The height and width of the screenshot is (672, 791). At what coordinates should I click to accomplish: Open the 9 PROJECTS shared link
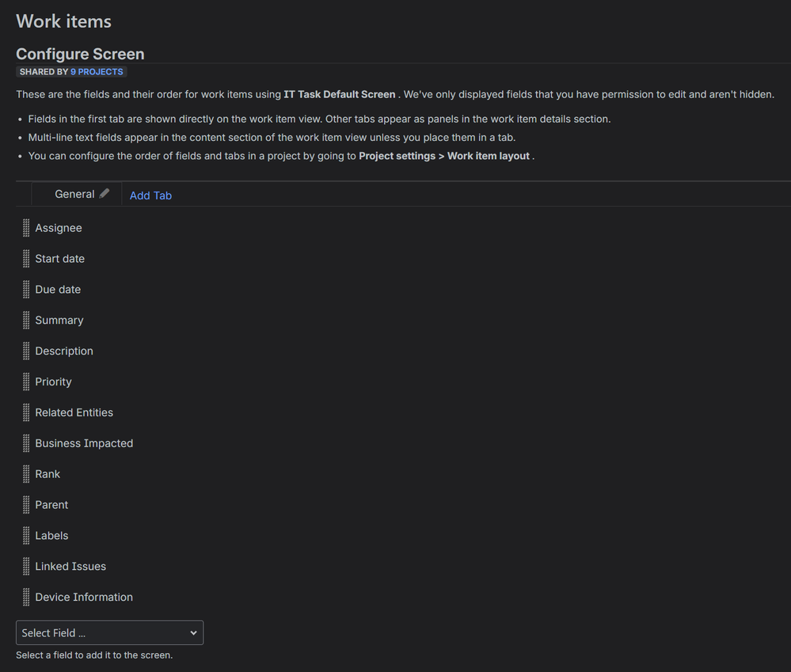pos(97,71)
